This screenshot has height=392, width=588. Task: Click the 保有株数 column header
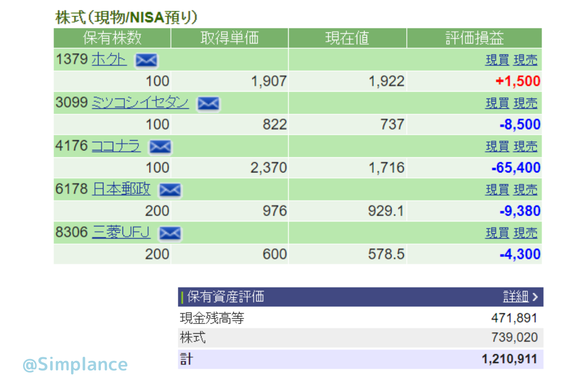point(112,38)
